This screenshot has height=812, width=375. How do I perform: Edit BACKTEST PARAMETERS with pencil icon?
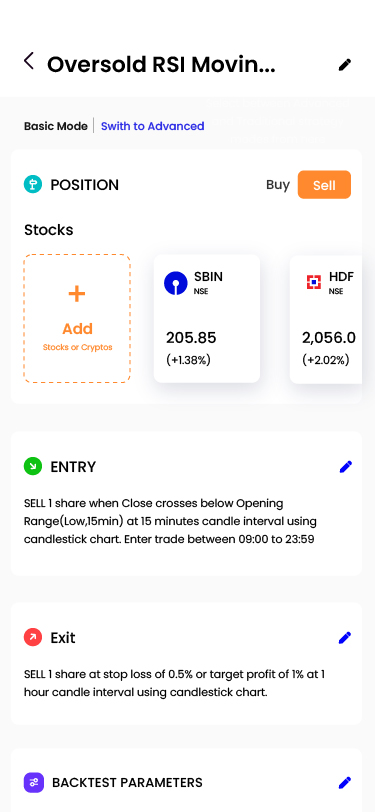coord(345,782)
